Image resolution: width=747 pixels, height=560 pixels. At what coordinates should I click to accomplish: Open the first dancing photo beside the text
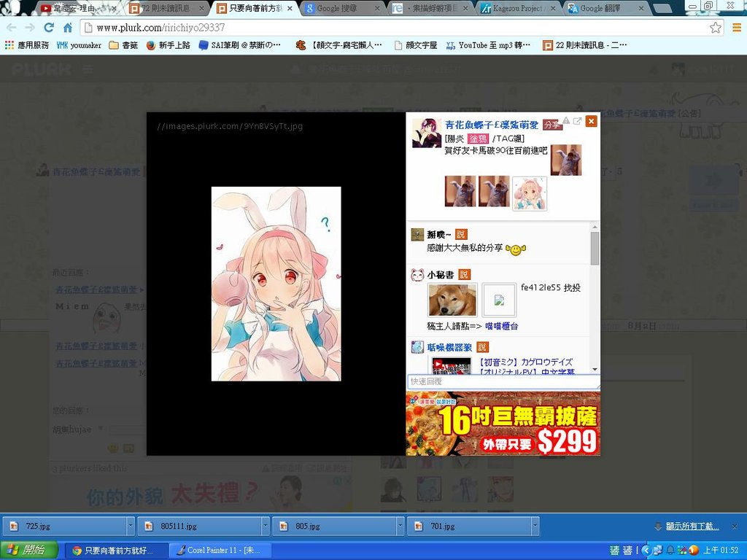tap(566, 160)
